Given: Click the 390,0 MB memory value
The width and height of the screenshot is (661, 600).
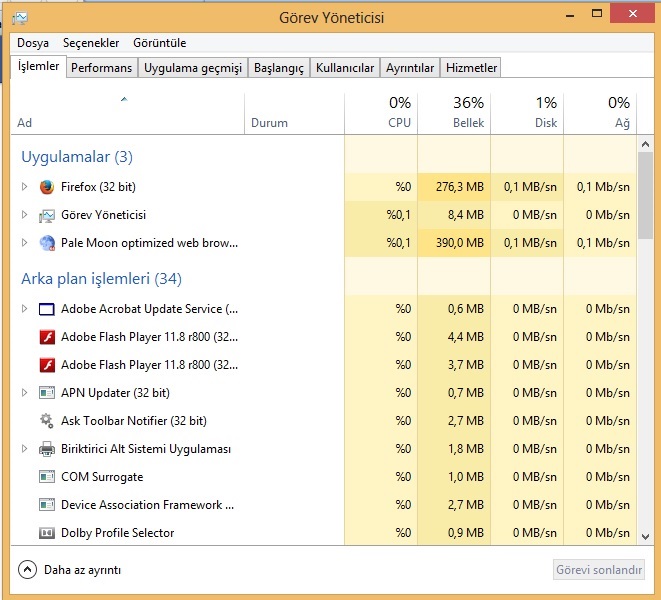Looking at the screenshot, I should 459,243.
